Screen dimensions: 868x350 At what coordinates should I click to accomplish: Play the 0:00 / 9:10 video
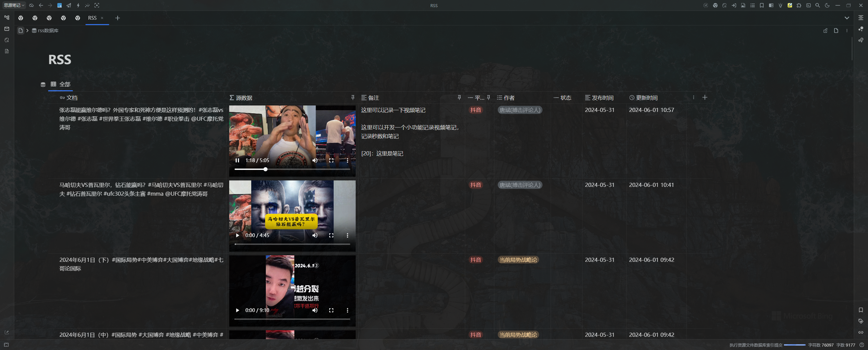point(237,310)
